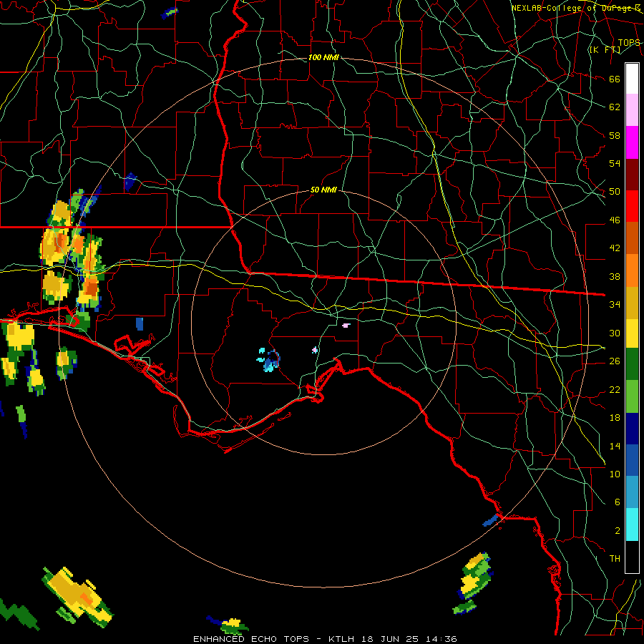The width and height of the screenshot is (644, 644).
Task: Click the legend value 18
Action: click(615, 418)
